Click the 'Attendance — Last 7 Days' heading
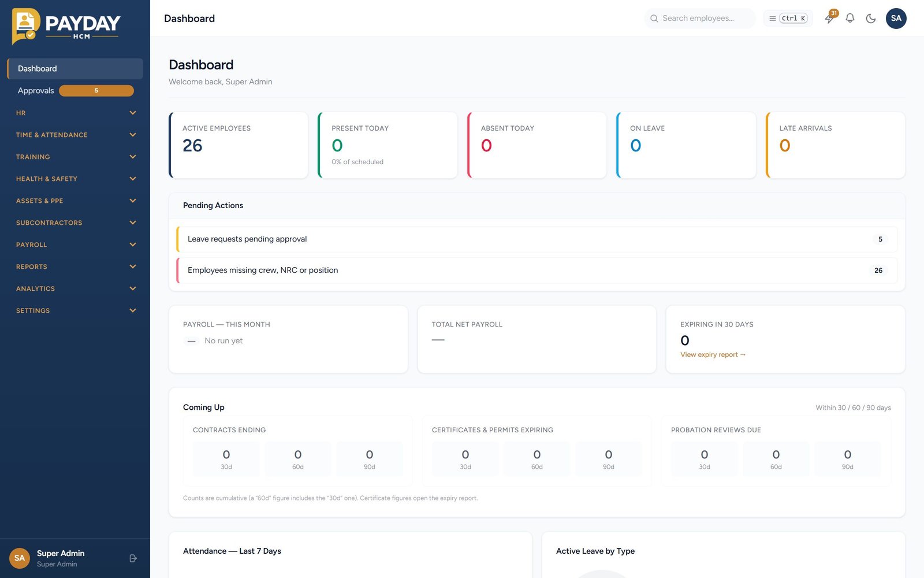Screen dimensions: 924x578 pyautogui.click(x=232, y=551)
